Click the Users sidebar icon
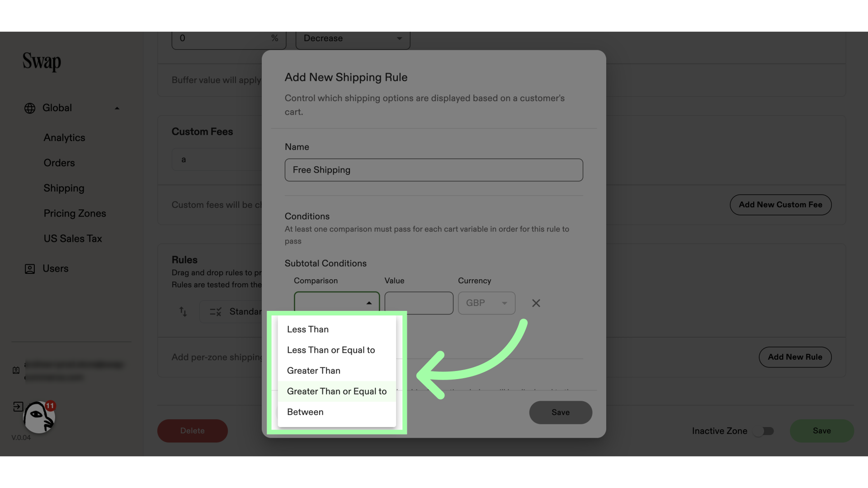This screenshot has height=488, width=868. [30, 269]
